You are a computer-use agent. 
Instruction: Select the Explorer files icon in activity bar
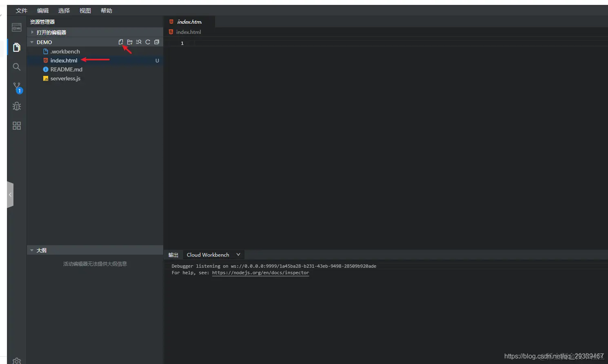click(17, 47)
